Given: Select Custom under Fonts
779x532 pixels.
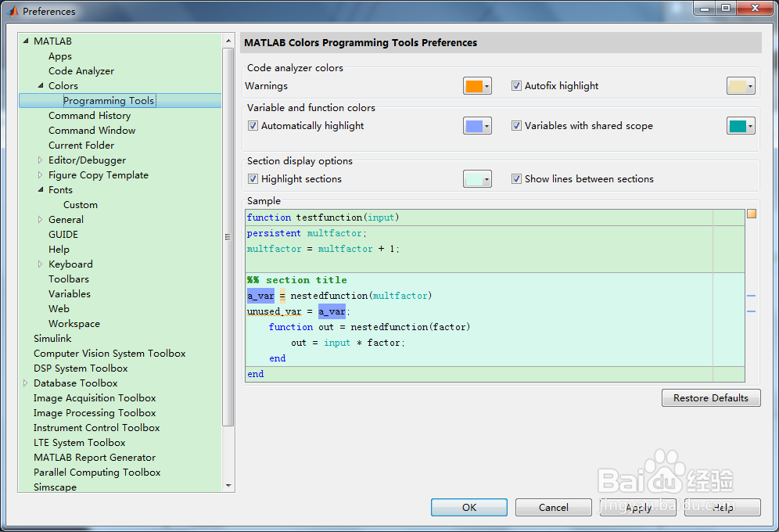Looking at the screenshot, I should (x=81, y=205).
